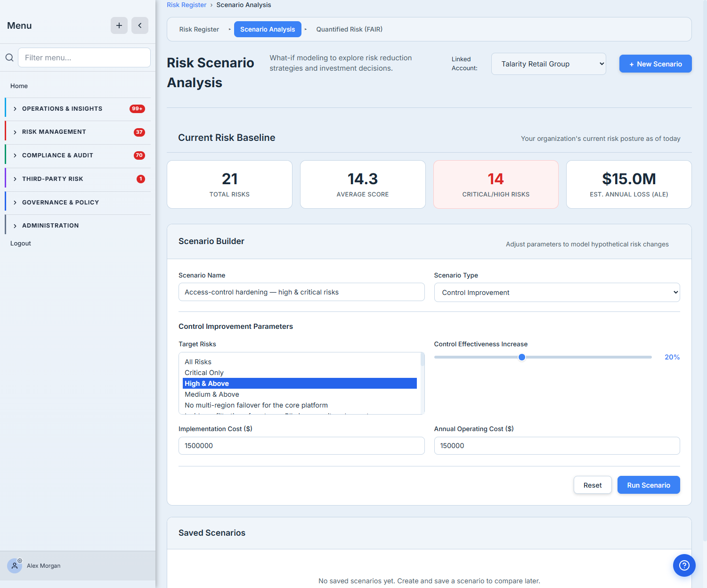Open the help question mark button
Screen dimensions: 707x588
[x=684, y=565]
